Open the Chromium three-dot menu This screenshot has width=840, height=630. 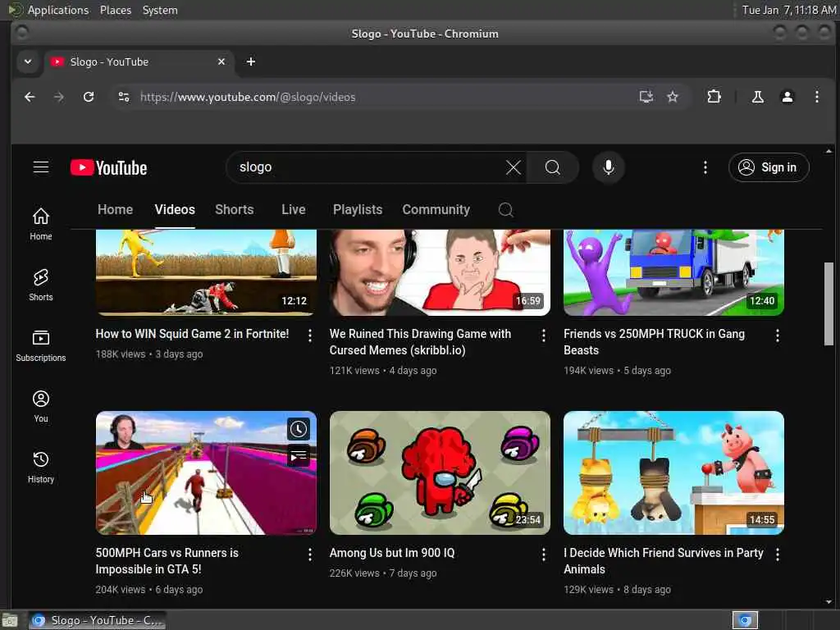click(816, 97)
